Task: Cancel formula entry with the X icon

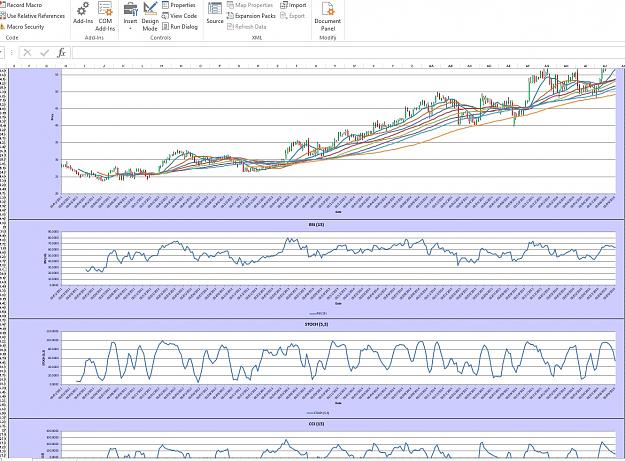Action: pyautogui.click(x=27, y=53)
